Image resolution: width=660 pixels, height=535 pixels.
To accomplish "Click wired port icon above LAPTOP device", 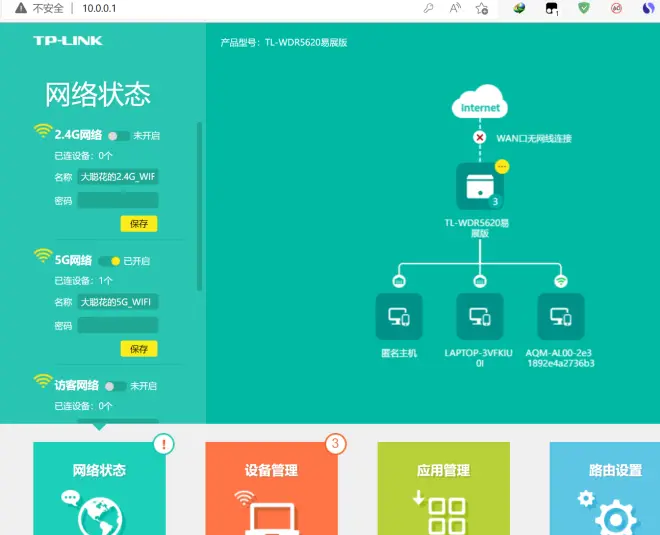I will pos(480,281).
